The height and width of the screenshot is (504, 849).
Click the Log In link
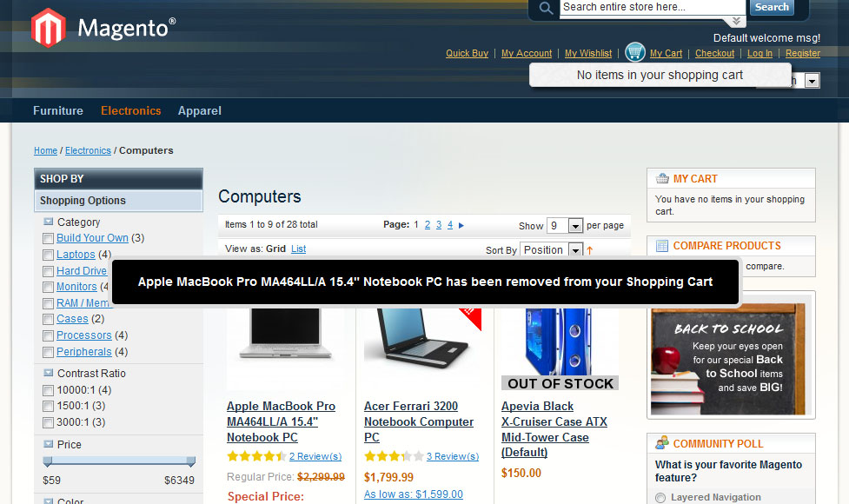(759, 53)
